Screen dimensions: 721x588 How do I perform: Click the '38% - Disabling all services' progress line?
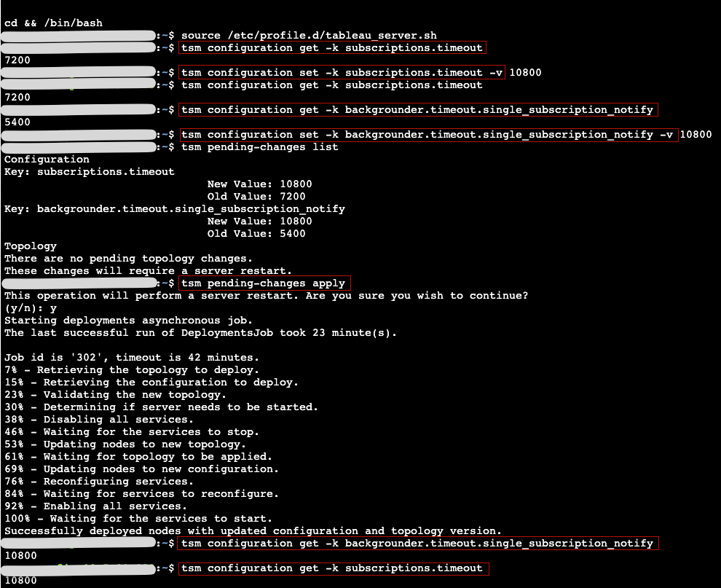click(x=98, y=419)
